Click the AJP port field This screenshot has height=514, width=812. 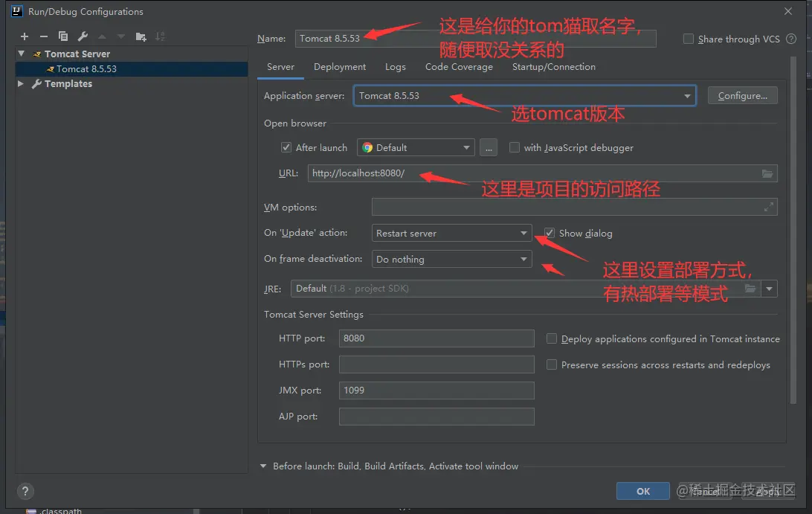[436, 416]
